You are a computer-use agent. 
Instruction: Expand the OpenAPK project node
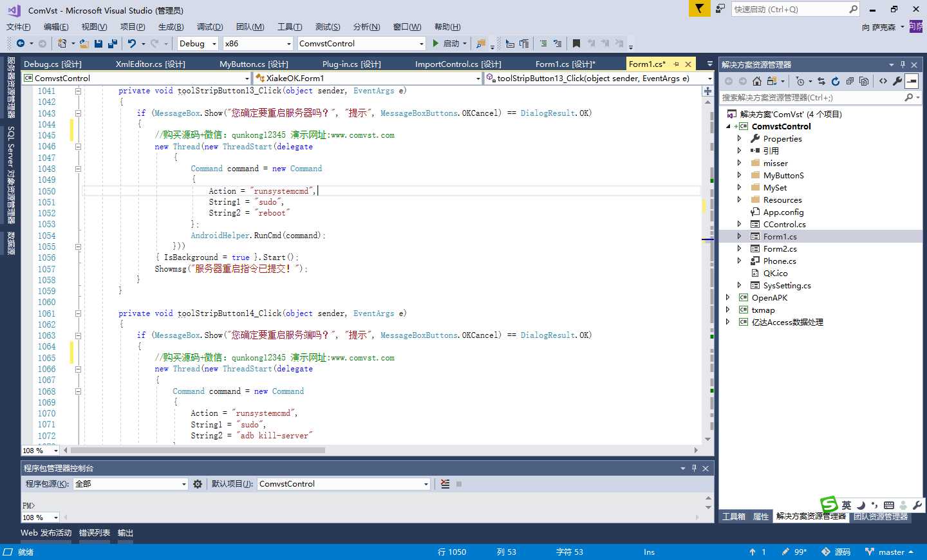tap(727, 297)
